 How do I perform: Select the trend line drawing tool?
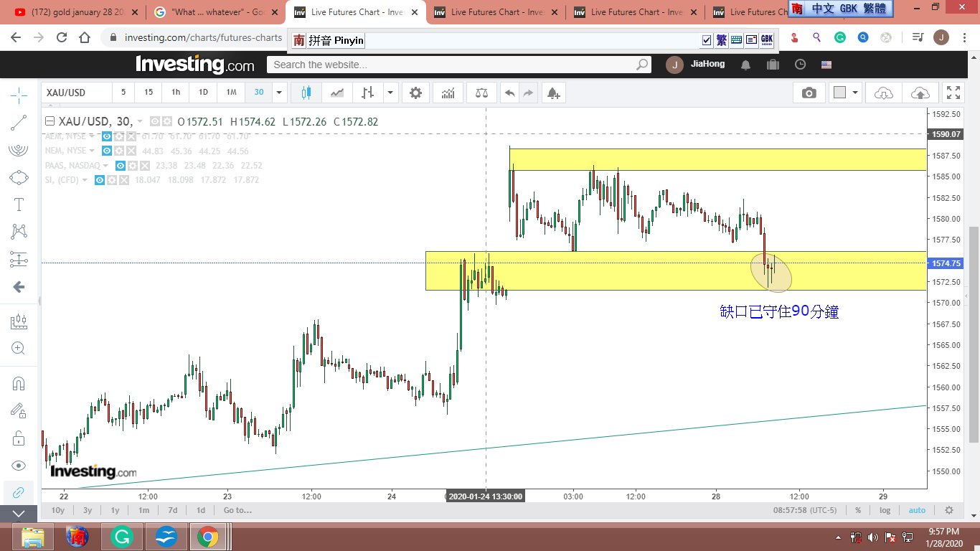pos(19,123)
